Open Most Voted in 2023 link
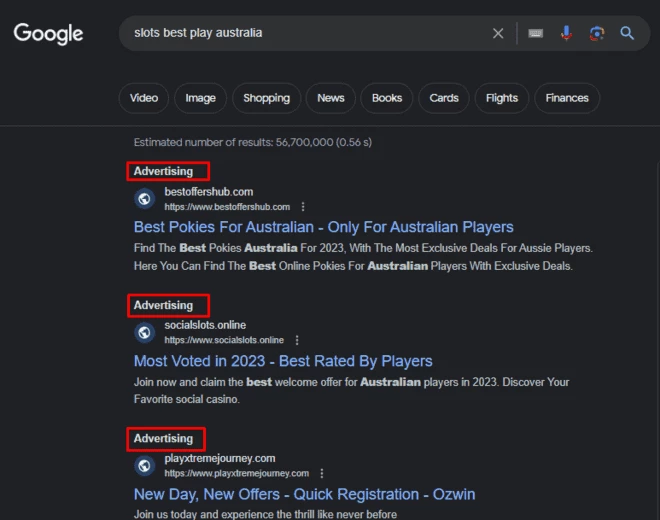This screenshot has width=660, height=520. [283, 361]
